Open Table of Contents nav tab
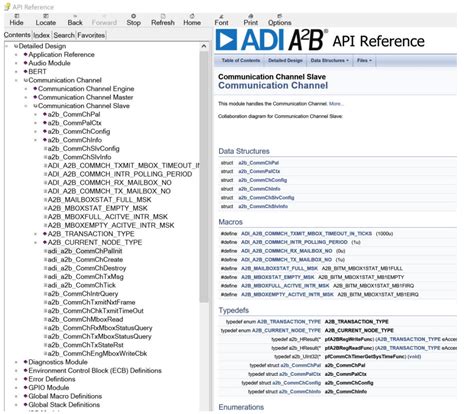The image size is (474, 414). [x=241, y=61]
